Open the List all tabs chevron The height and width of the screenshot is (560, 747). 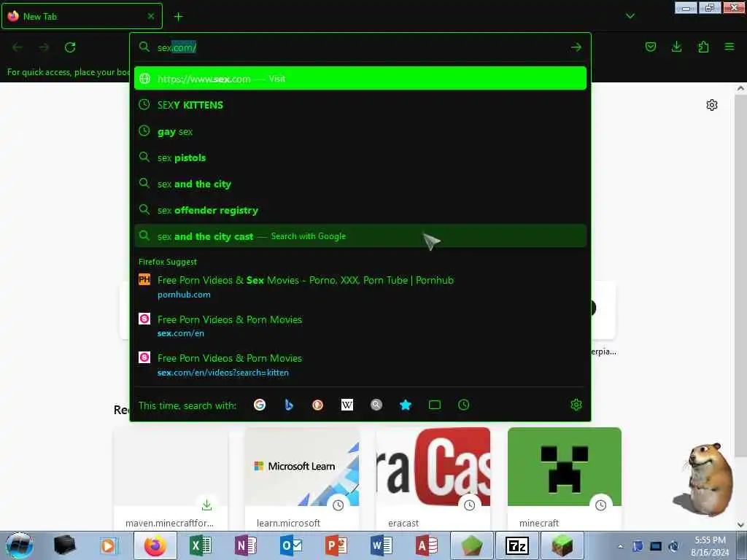point(630,16)
